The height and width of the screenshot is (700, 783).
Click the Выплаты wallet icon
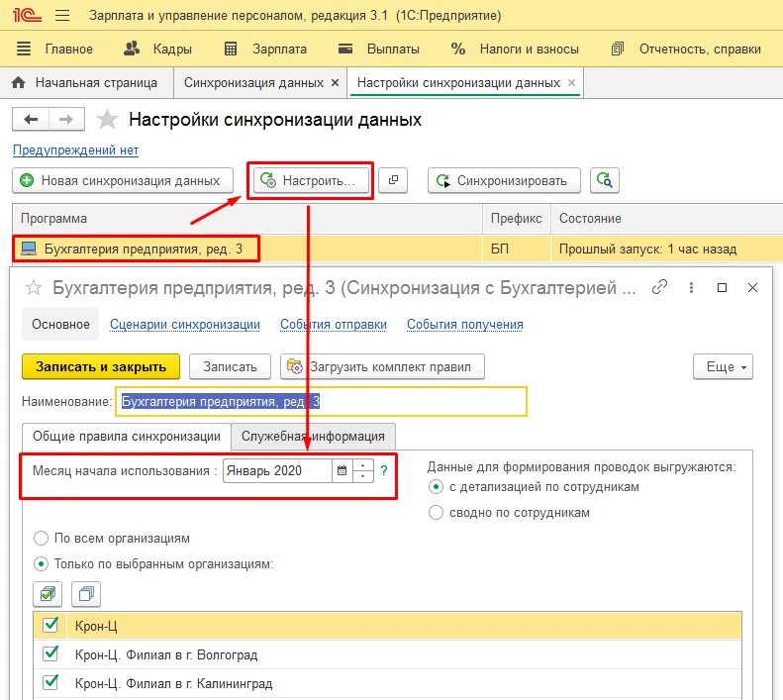[x=345, y=49]
